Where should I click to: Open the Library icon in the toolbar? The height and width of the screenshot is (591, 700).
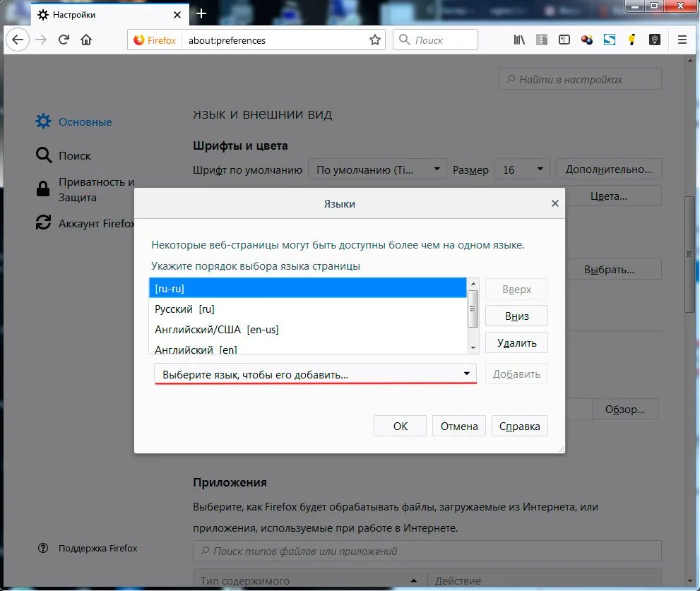pyautogui.click(x=519, y=40)
